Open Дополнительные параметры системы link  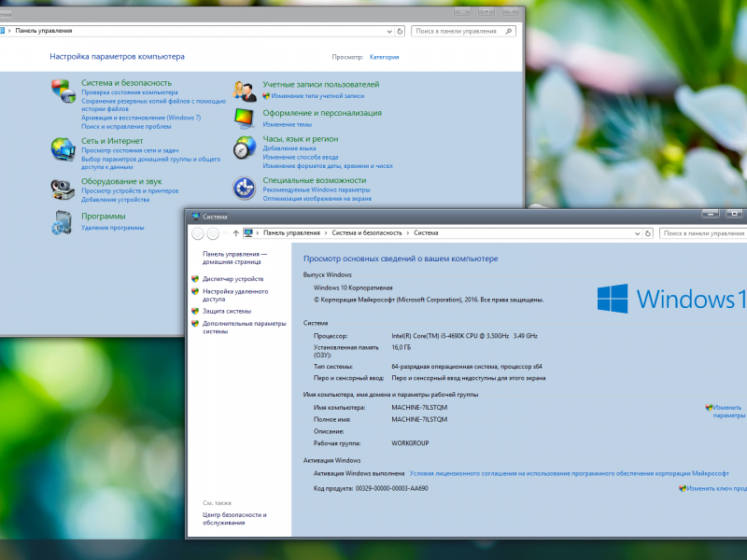point(245,328)
